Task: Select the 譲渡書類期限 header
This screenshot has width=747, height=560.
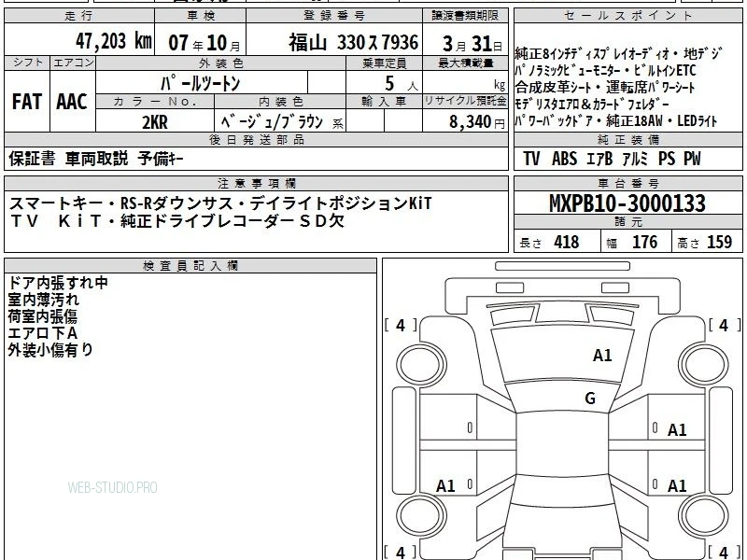Action: (x=465, y=16)
